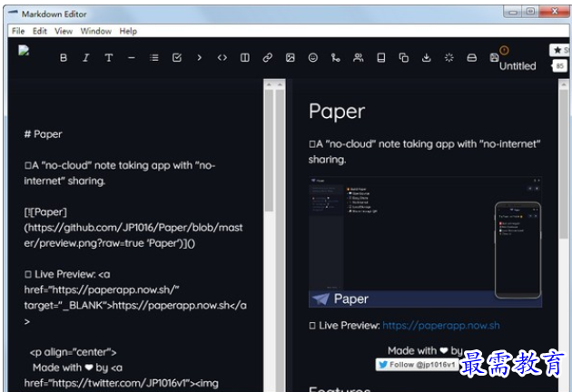Insert a table with the columns icon
572x392 pixels.
tap(245, 57)
